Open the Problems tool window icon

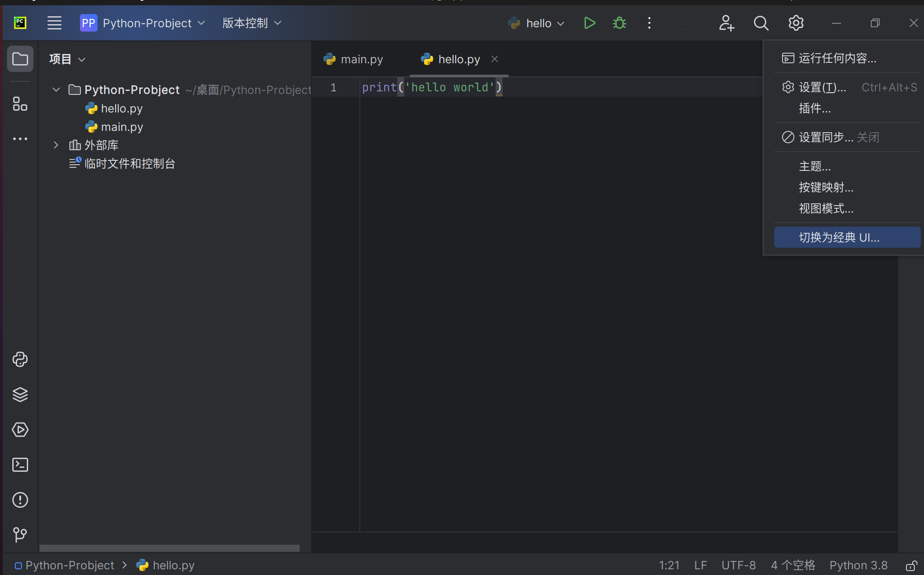click(20, 500)
